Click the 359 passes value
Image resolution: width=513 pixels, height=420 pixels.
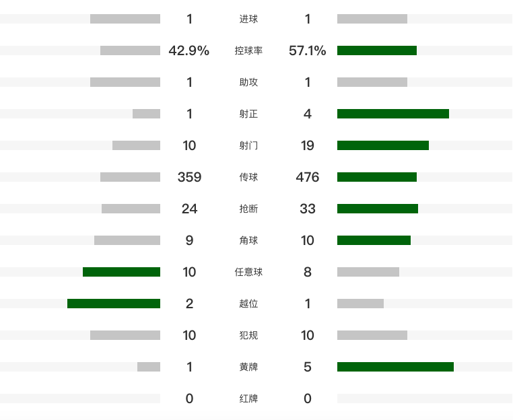pyautogui.click(x=189, y=177)
